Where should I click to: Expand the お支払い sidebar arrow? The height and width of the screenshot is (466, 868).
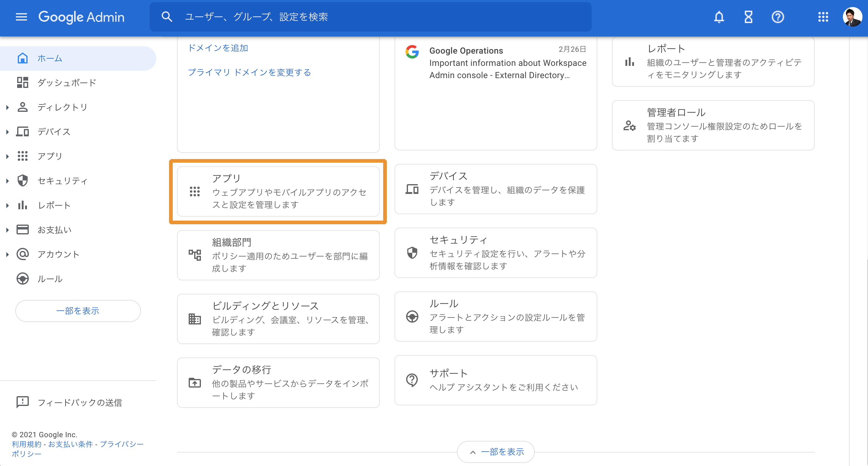coord(7,230)
